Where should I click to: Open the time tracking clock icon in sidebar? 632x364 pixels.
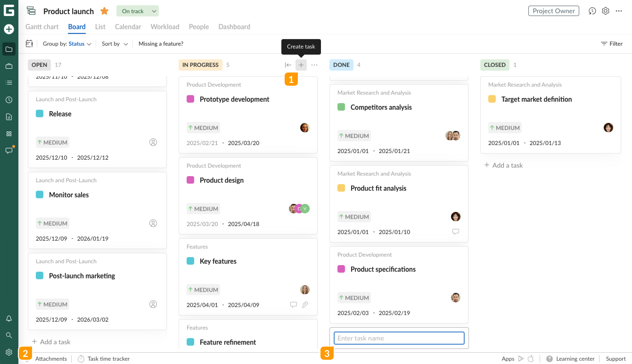[x=9, y=100]
